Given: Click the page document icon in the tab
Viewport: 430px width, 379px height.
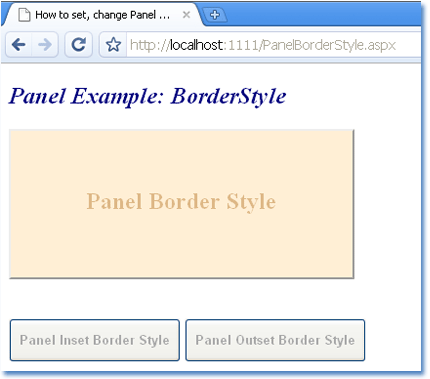Looking at the screenshot, I should pyautogui.click(x=24, y=15).
